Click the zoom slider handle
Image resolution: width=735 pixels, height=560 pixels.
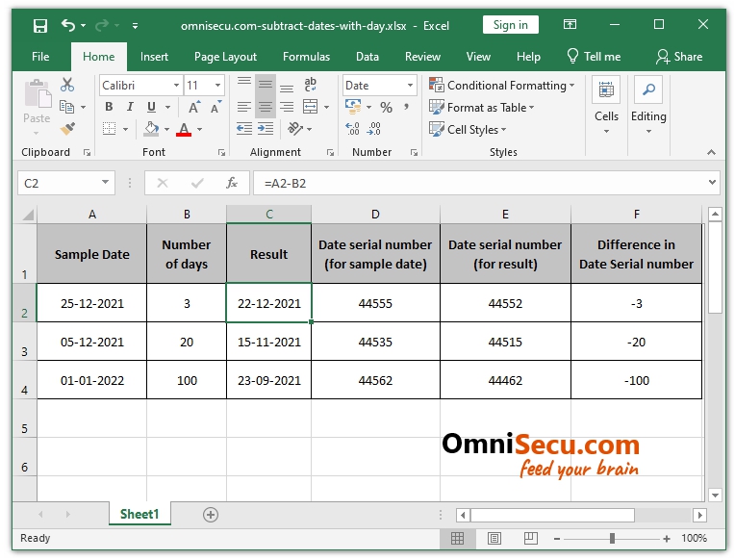pos(612,539)
